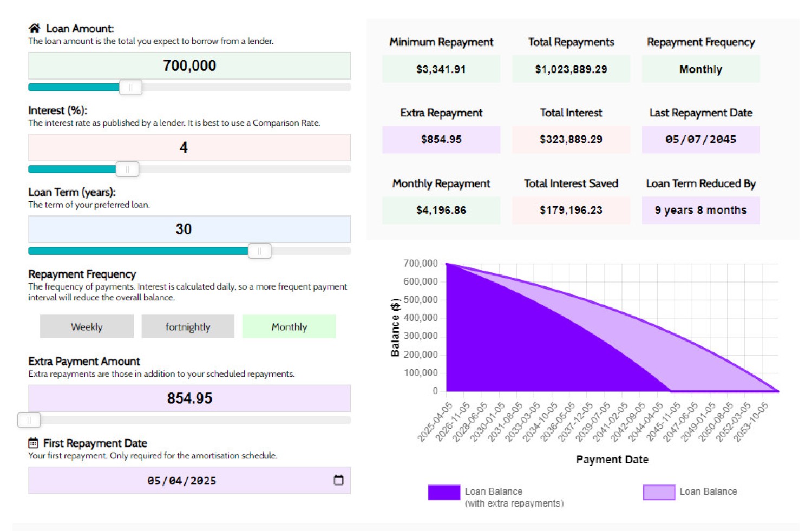Viewport: 812px width, 531px height.
Task: Click the house icon beside Loan Amount
Action: pos(35,28)
